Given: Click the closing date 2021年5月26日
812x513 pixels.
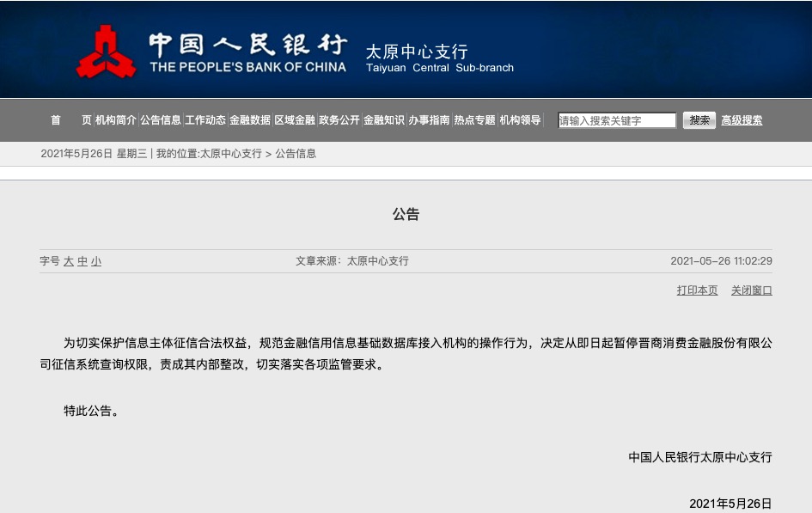Looking at the screenshot, I should pos(730,504).
